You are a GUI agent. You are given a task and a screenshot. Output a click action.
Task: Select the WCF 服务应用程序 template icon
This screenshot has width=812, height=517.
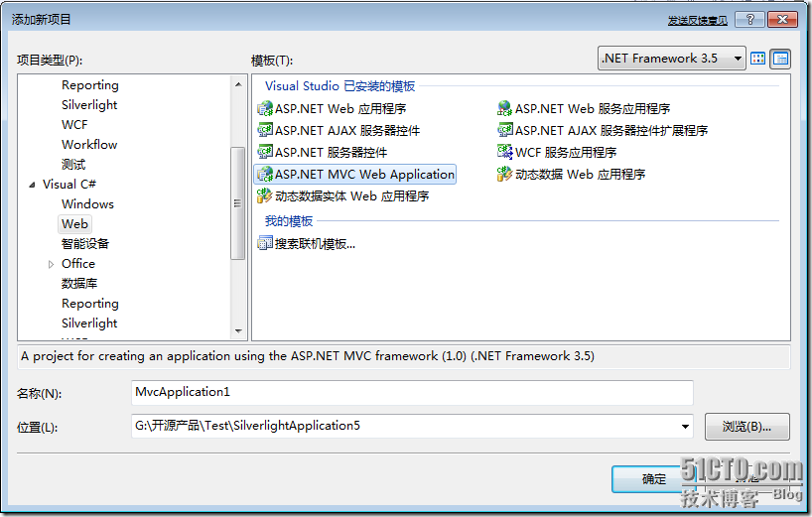click(505, 152)
